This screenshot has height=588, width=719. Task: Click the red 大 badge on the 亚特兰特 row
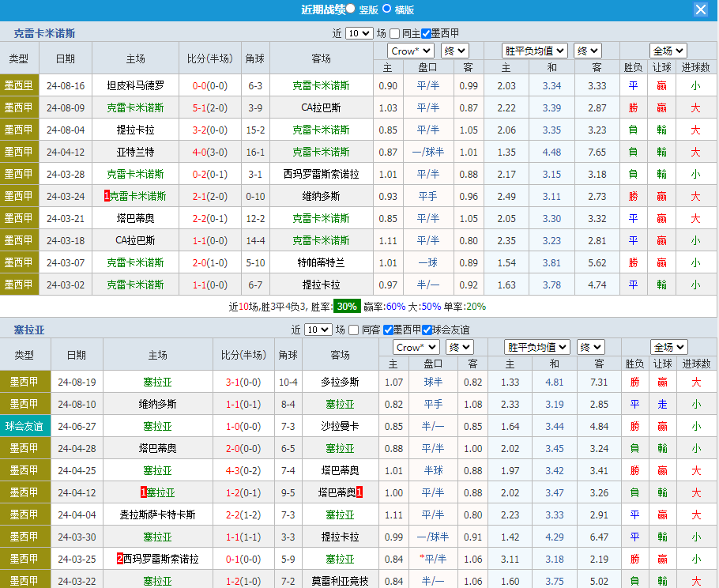[x=695, y=151]
